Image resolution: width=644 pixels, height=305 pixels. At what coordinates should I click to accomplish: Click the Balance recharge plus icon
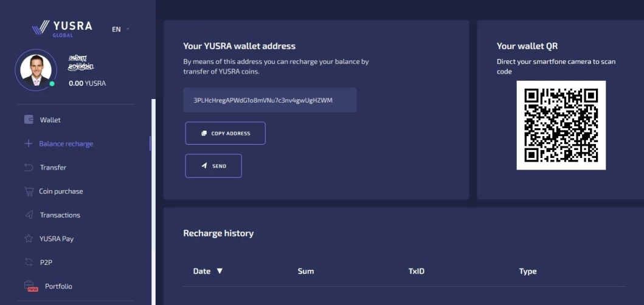coord(28,144)
